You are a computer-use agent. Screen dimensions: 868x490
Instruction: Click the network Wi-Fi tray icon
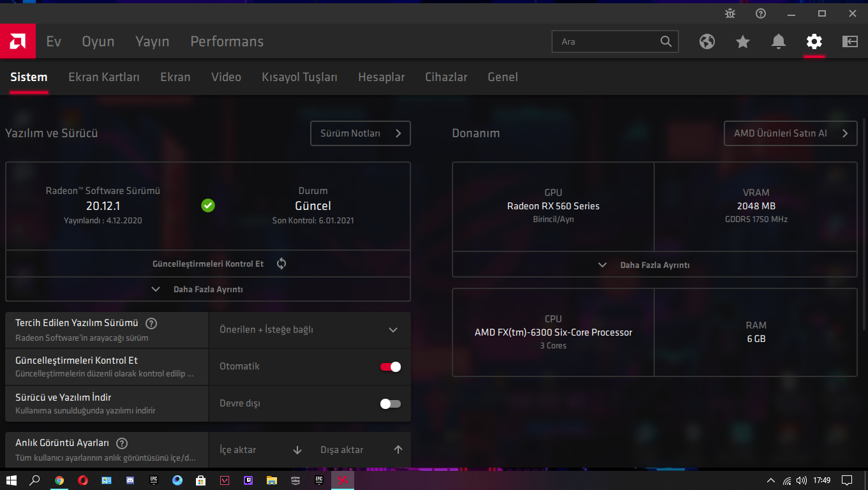point(787,480)
